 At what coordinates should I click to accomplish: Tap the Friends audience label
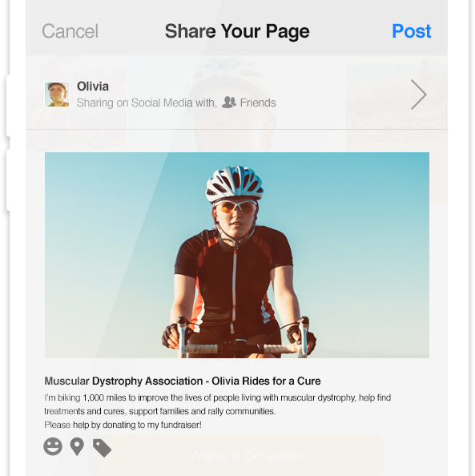258,103
